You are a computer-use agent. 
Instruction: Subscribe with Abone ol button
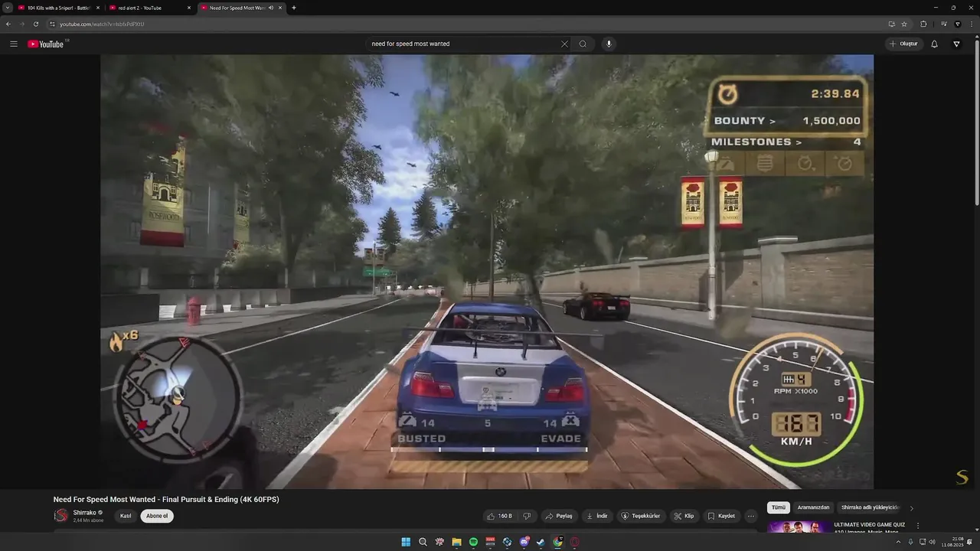tap(157, 516)
